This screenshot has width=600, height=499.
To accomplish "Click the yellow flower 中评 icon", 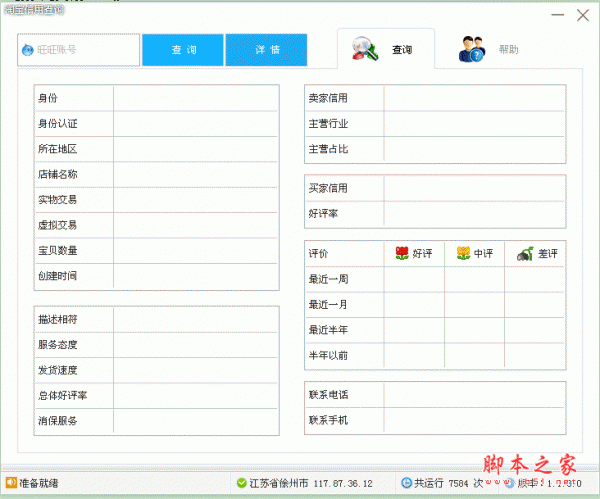I will [x=463, y=253].
